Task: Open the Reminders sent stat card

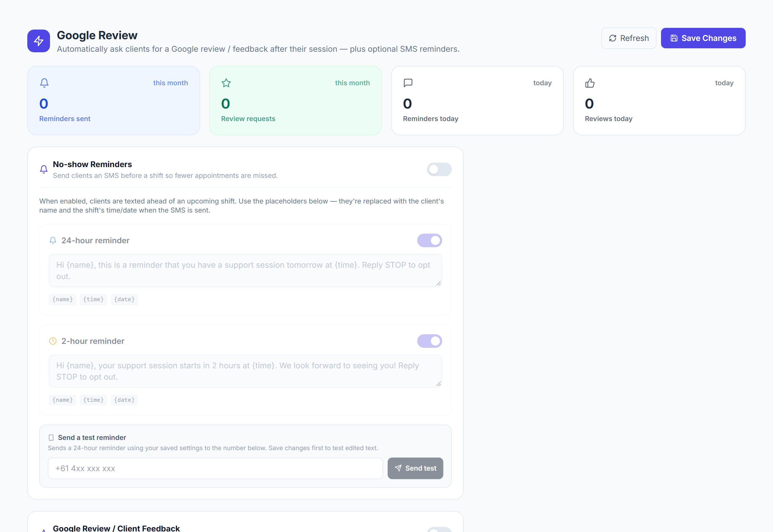Action: (114, 101)
